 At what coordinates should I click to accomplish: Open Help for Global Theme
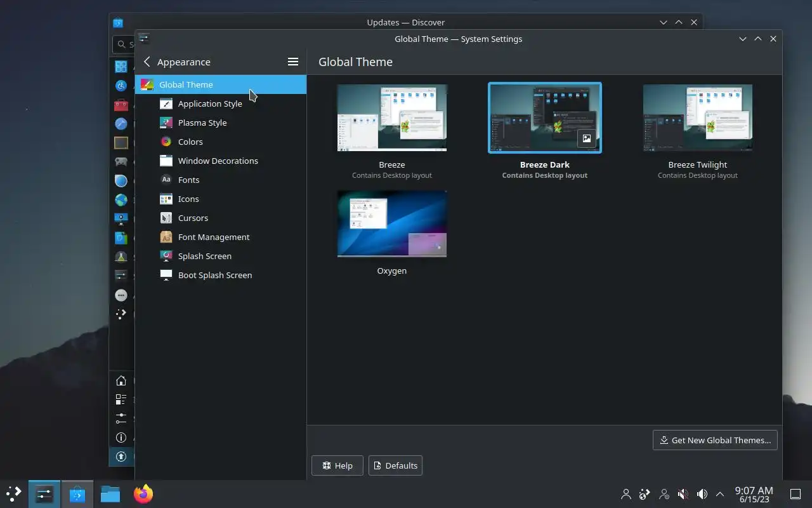point(337,465)
